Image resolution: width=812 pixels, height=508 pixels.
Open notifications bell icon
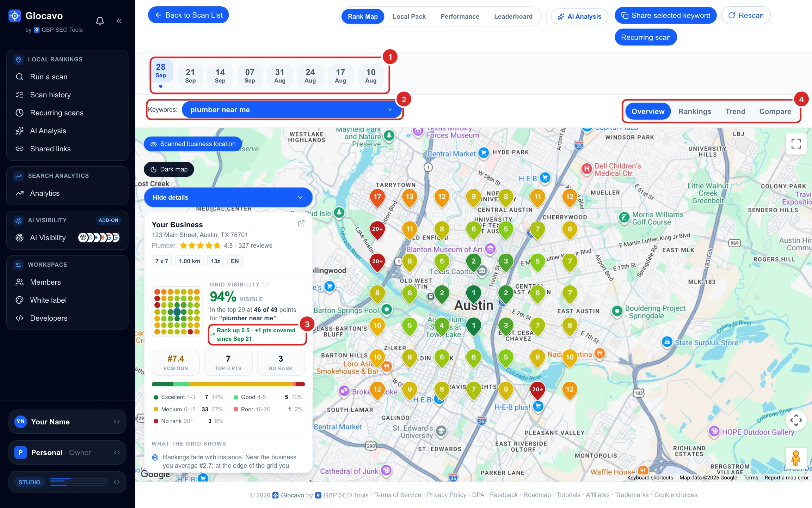tap(100, 21)
